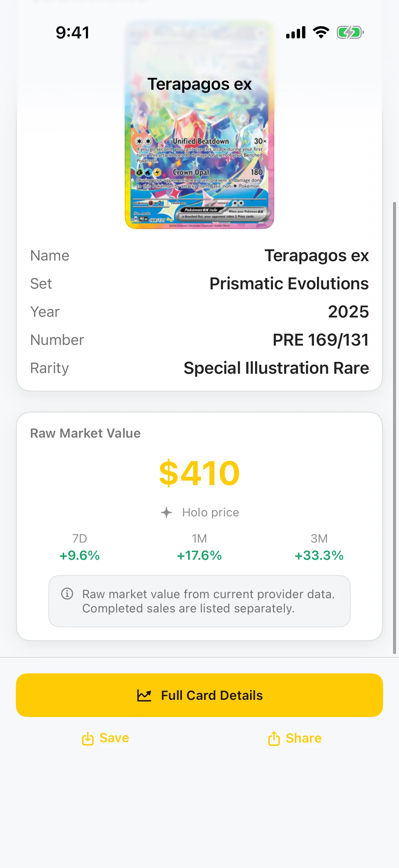Open Full Card Details
Screen dimensions: 399x868
pos(199,695)
